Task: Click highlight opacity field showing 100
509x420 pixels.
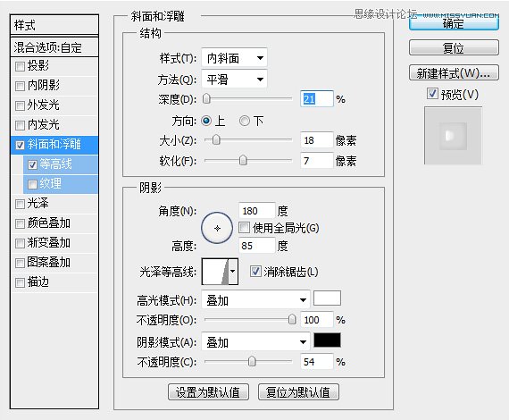Action: [x=317, y=320]
